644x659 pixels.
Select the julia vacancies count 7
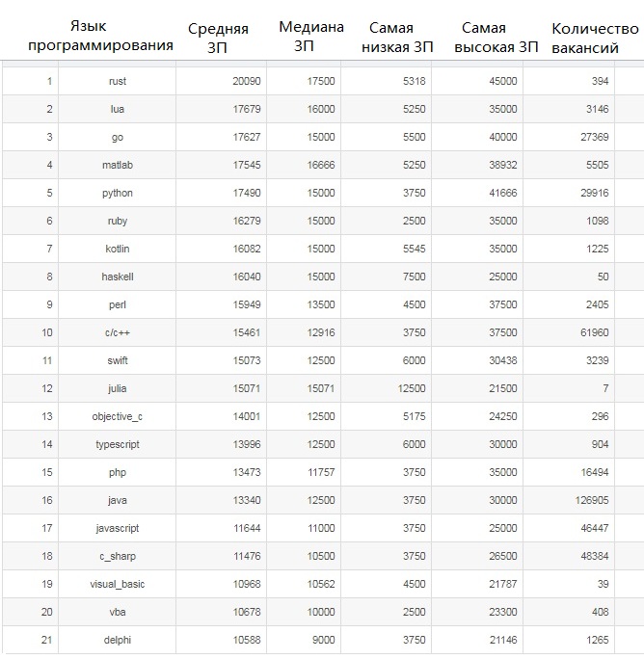tap(605, 389)
